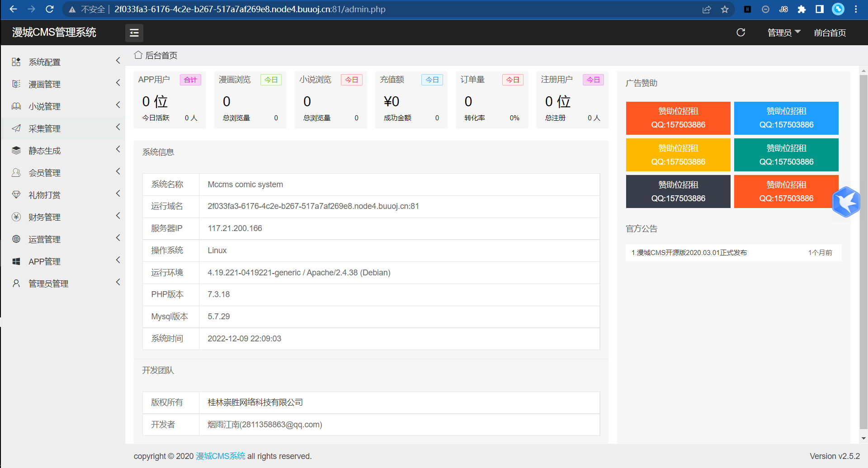
Task: Click the 管理员管理 person icon
Action: coord(16,284)
